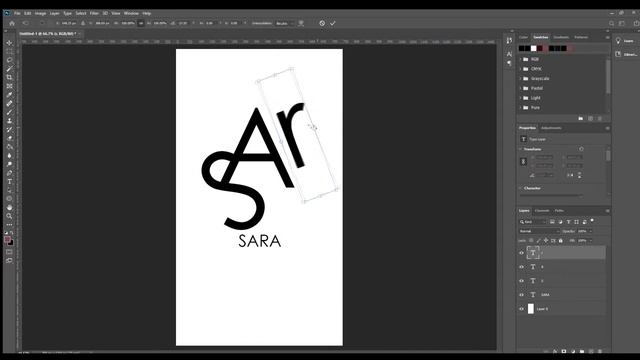Select the Eyedropper tool
The height and width of the screenshot is (360, 640).
coord(9,95)
